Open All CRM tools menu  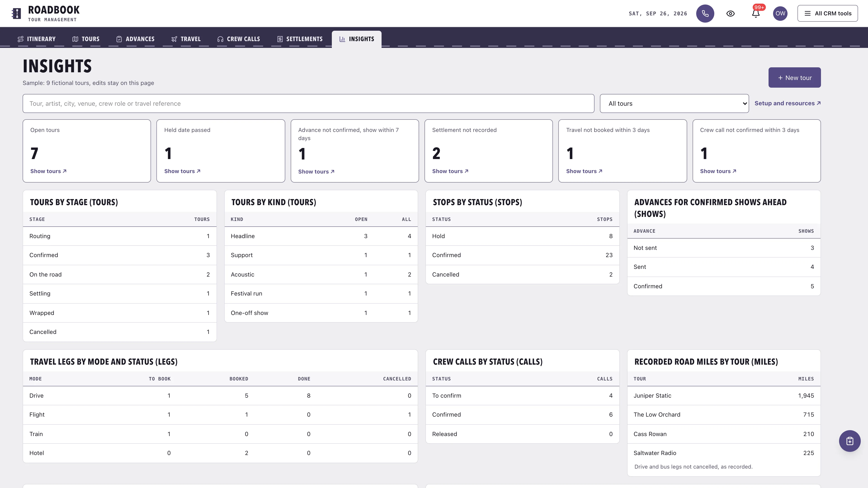(828, 14)
